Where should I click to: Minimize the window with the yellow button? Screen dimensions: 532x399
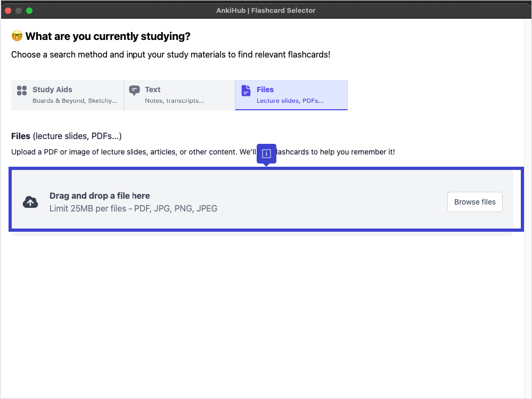tap(19, 10)
